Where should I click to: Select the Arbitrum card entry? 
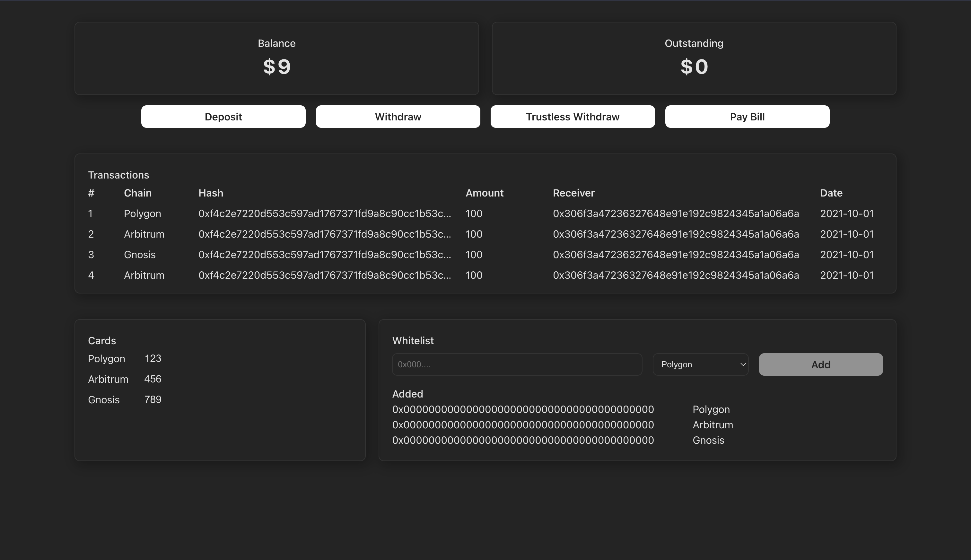click(x=108, y=379)
